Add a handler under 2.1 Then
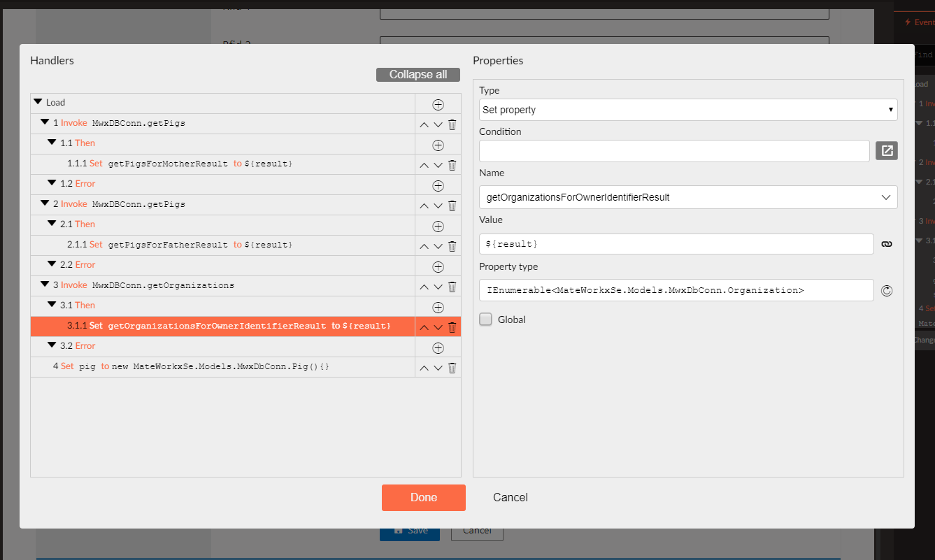 438,227
